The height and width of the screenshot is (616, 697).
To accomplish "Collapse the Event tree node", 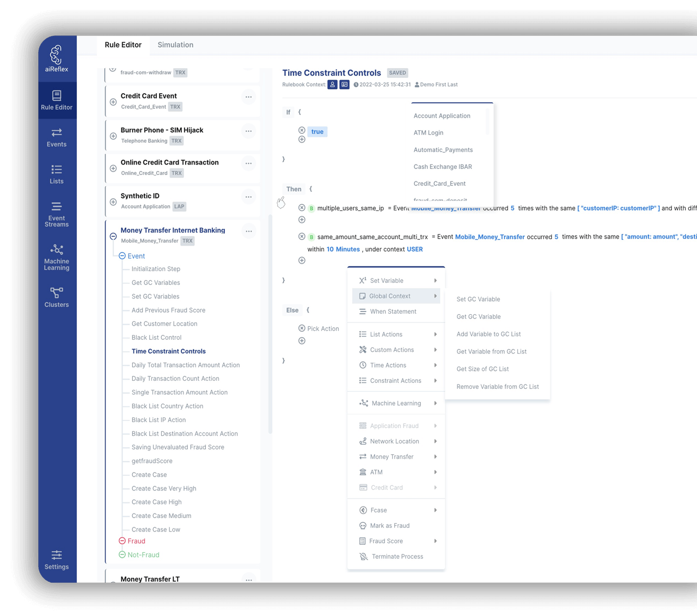I will 123,256.
